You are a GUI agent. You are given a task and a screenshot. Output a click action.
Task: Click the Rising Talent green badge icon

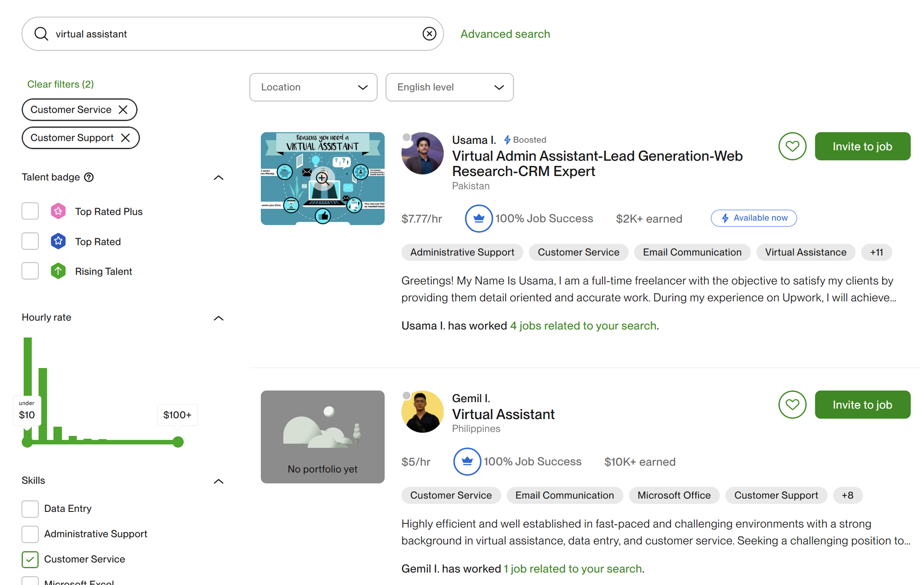click(58, 271)
